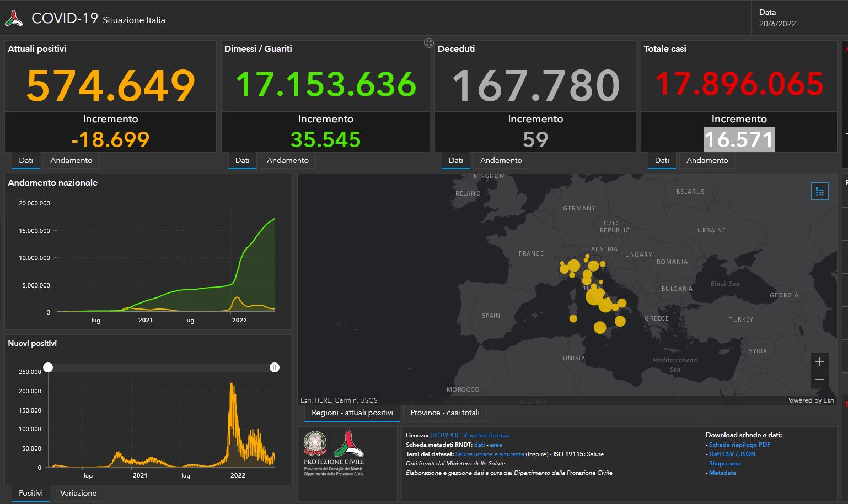Show Andamento tab under Totale casi
The width and height of the screenshot is (848, 504).
click(707, 160)
